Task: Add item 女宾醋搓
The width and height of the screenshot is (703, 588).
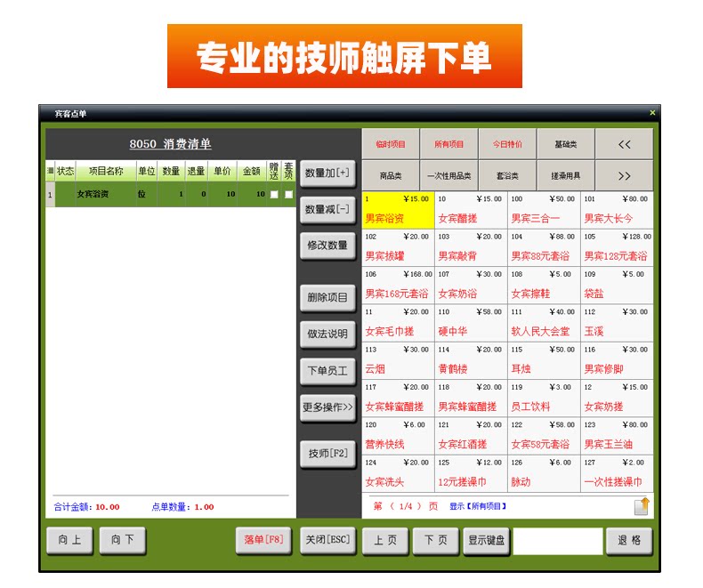Action: (x=471, y=210)
